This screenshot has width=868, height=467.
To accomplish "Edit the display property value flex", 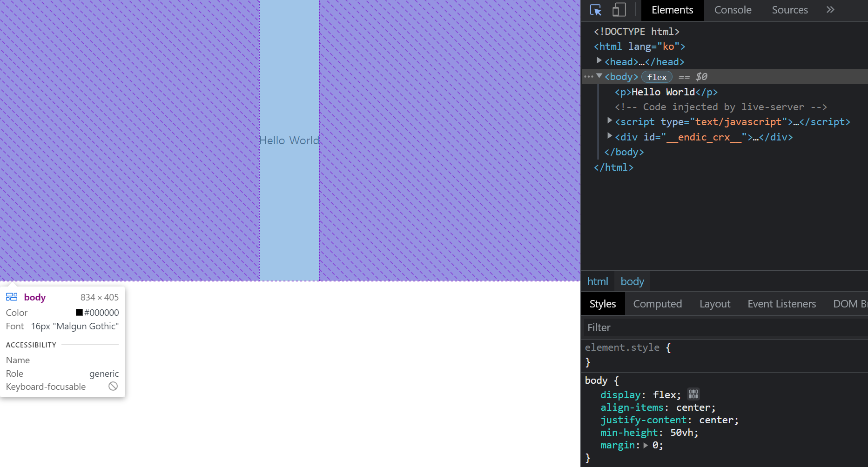I will point(664,395).
